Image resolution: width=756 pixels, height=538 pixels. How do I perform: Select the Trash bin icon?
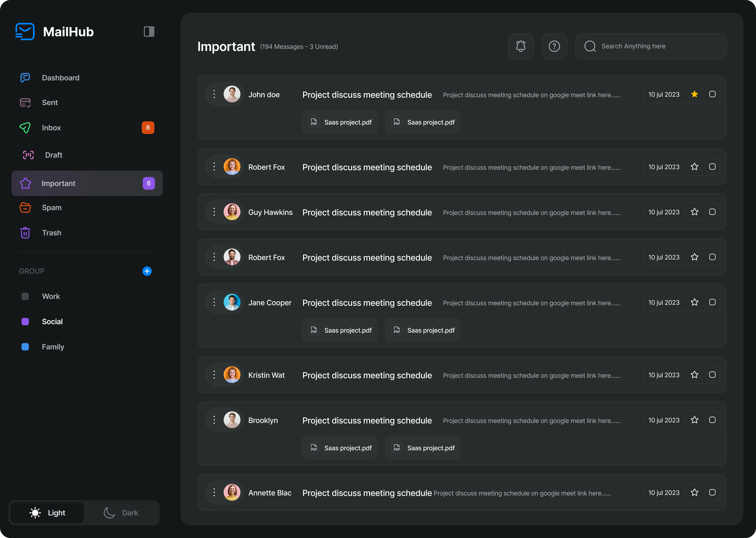click(25, 233)
